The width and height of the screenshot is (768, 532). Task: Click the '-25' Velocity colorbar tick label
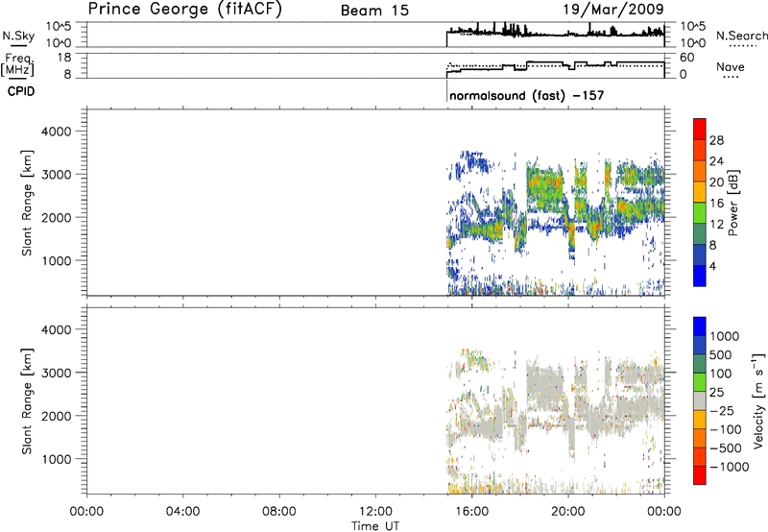722,410
